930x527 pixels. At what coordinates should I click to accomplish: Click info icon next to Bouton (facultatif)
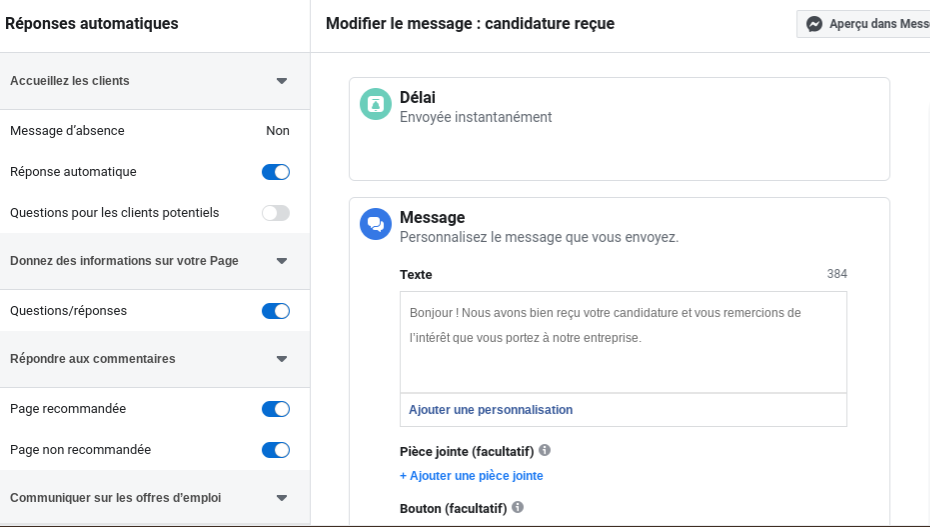517,507
